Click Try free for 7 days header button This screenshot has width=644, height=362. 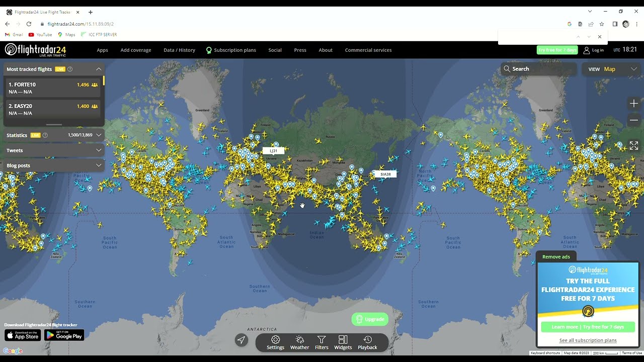pos(557,50)
